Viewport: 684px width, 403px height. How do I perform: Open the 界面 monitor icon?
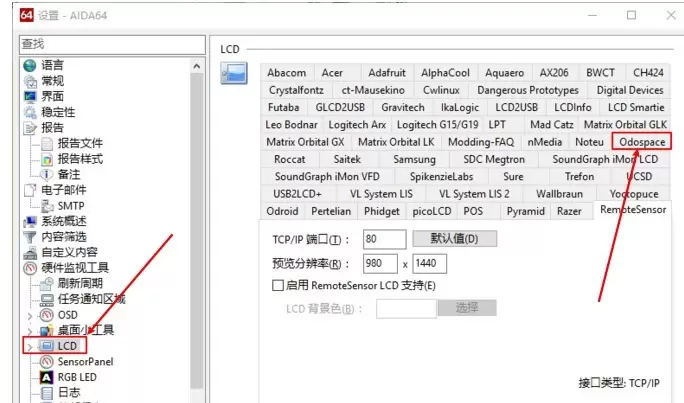pyautogui.click(x=30, y=96)
